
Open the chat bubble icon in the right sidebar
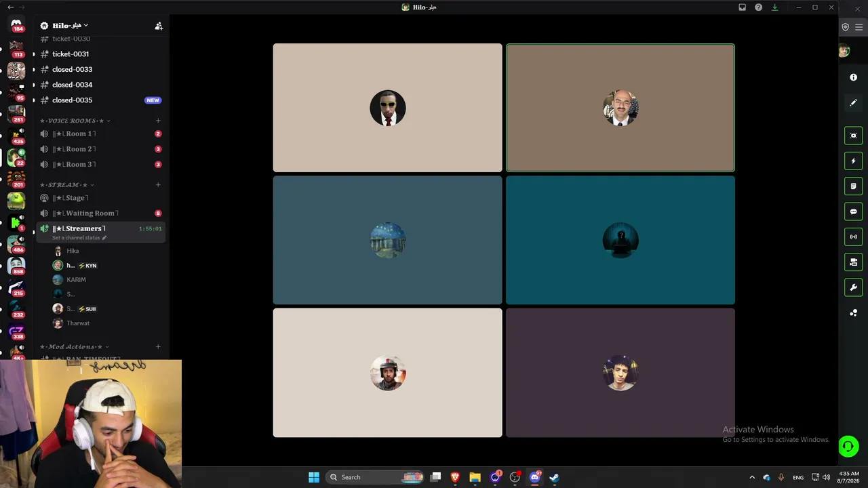[853, 211]
